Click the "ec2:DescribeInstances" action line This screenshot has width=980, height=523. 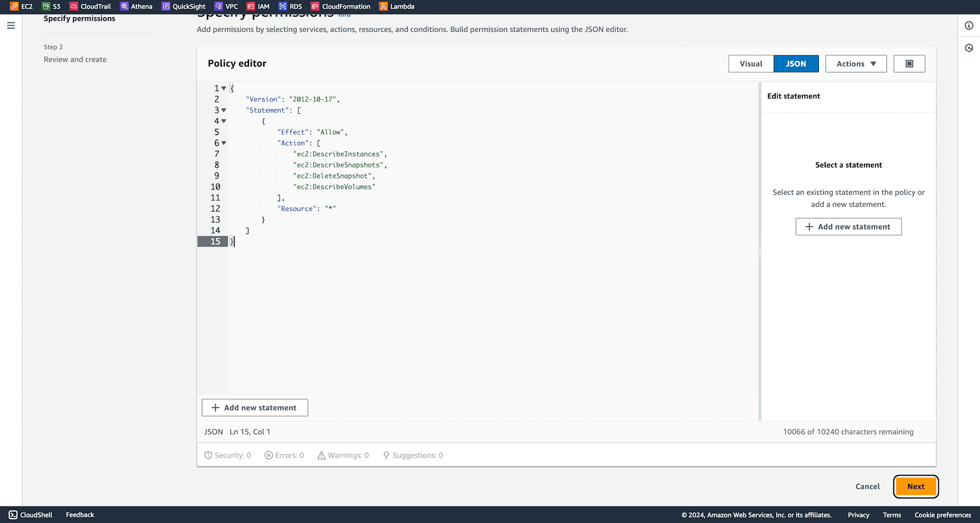[x=340, y=154]
